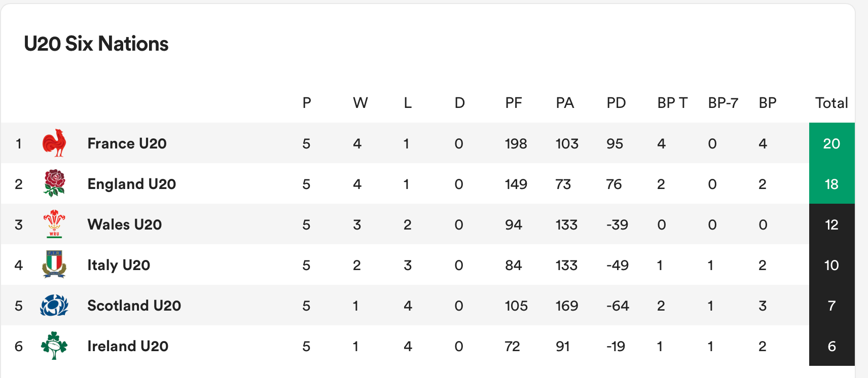The height and width of the screenshot is (378, 868).
Task: Open the England U20 team link
Action: pos(131,184)
